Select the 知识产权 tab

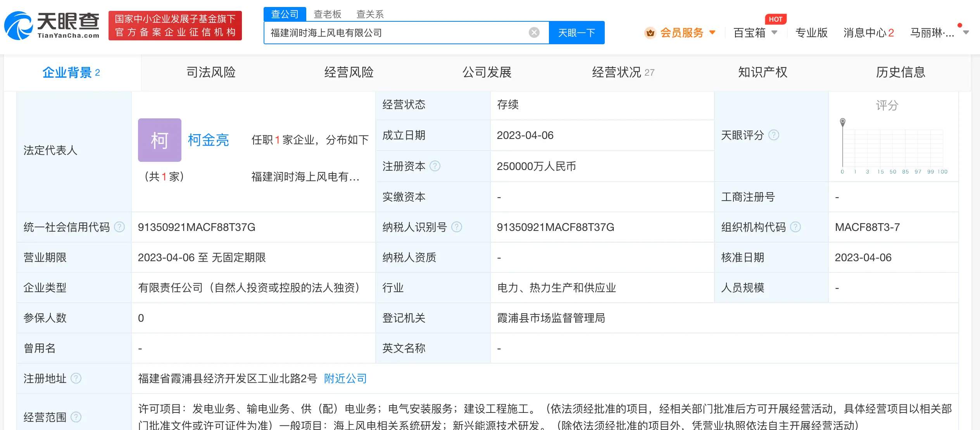pos(763,72)
